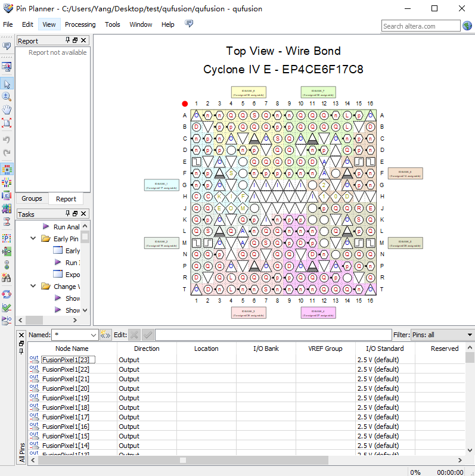
Task: Click Tasks panel scroll-up arrow
Action: (85, 226)
